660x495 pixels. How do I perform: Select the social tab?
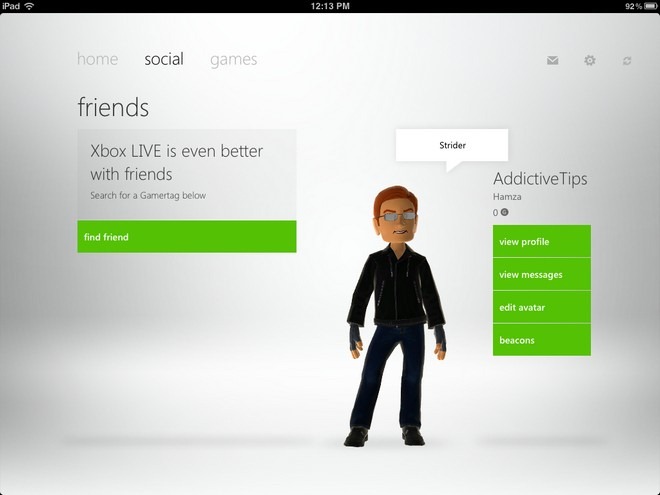tap(164, 59)
